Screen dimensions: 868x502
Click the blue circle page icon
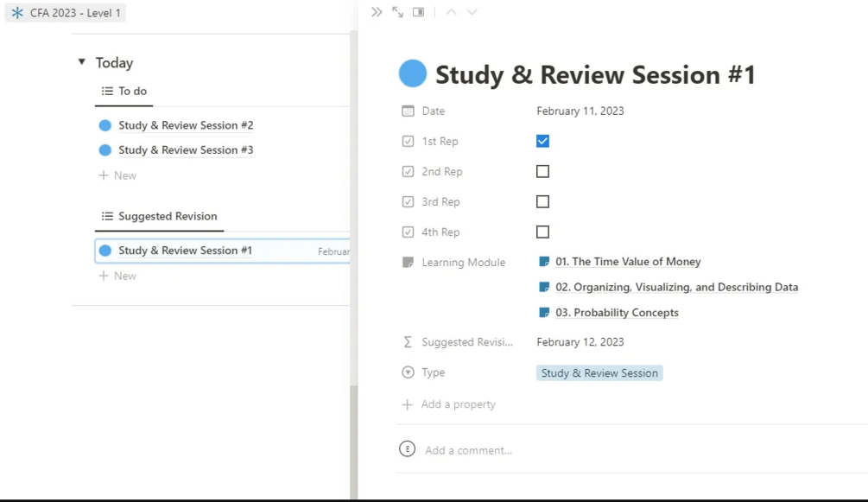coord(413,74)
